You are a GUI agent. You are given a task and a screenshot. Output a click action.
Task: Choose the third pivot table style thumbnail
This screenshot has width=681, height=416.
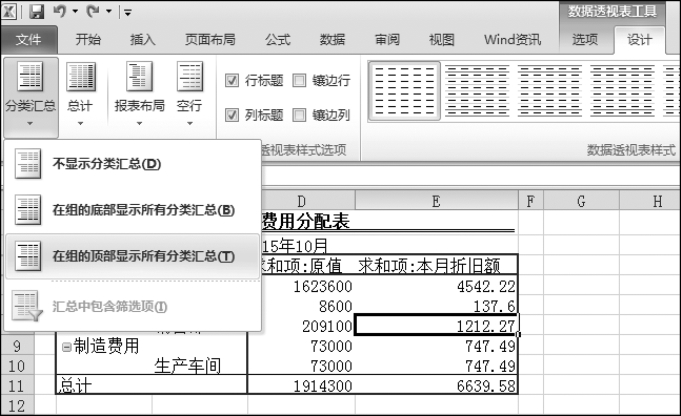[x=549, y=91]
